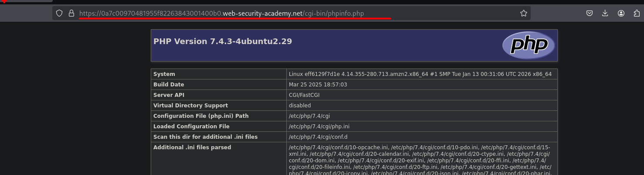Click the Scan this dir label

(205, 137)
